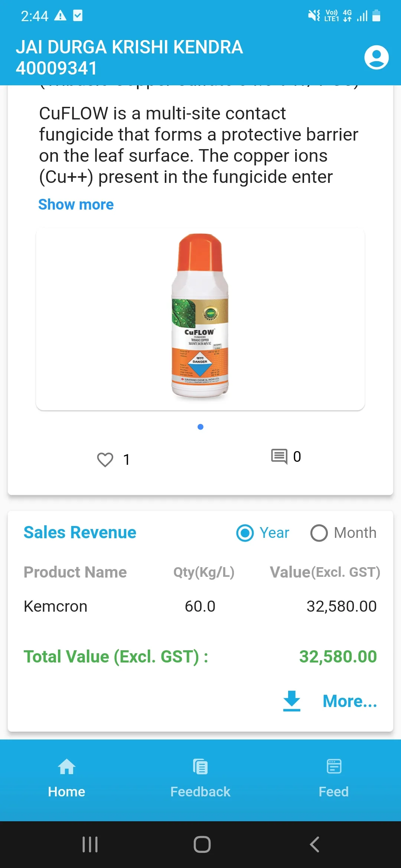
Task: Open the CuFLOW product image
Action: pyautogui.click(x=200, y=319)
